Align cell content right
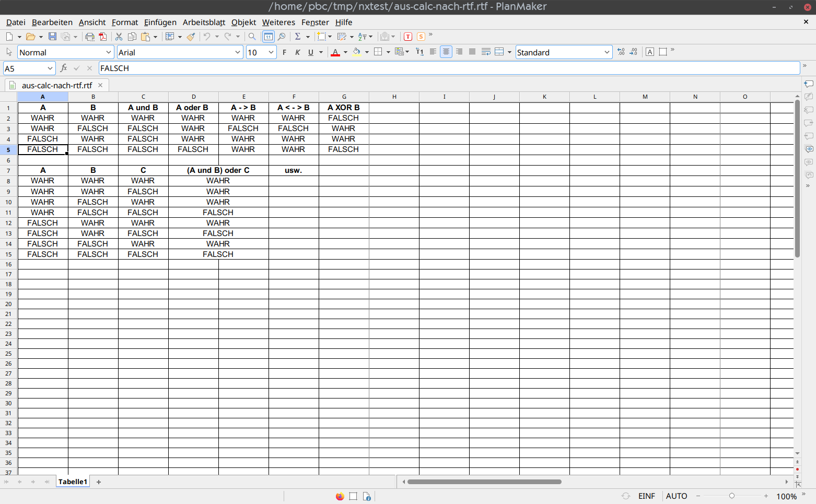816x504 pixels. click(x=459, y=52)
